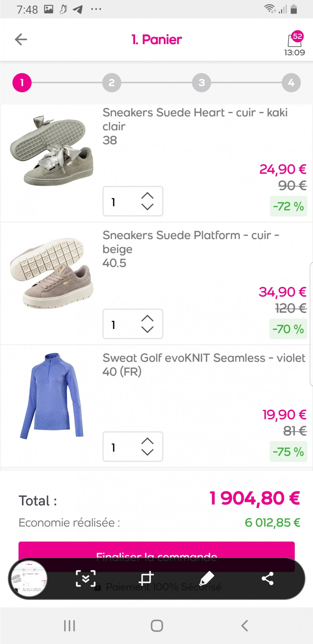The image size is (313, 644).
Task: Tap the share icon in screenshot toolbar
Action: click(x=267, y=578)
